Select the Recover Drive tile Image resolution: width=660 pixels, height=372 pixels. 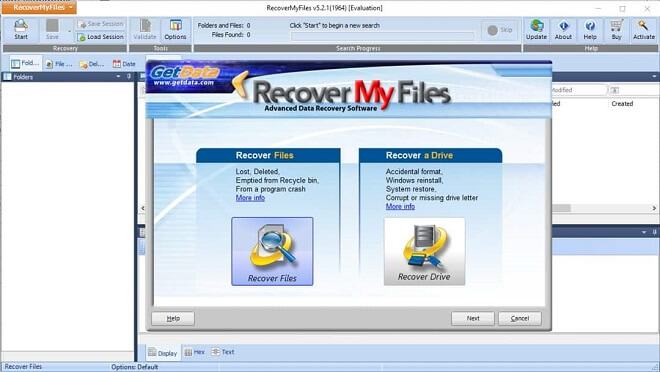[x=424, y=251]
